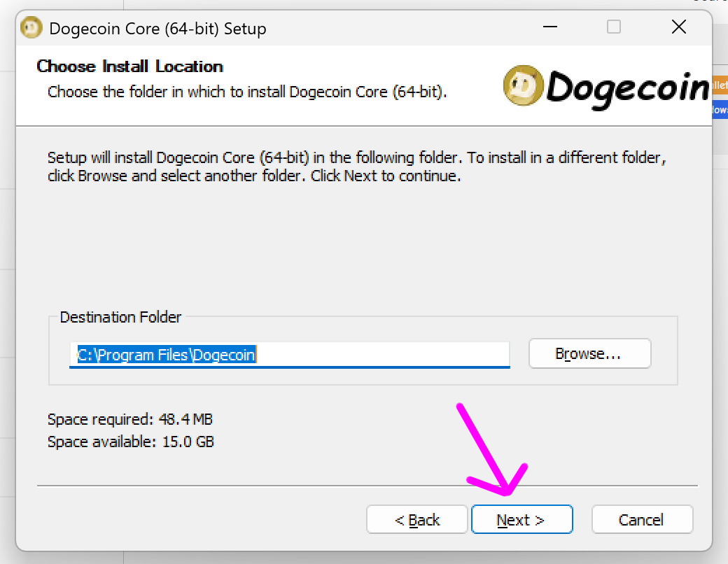Click the Dogecoin coin icon in title bar
This screenshot has height=564, width=728.
(31, 28)
